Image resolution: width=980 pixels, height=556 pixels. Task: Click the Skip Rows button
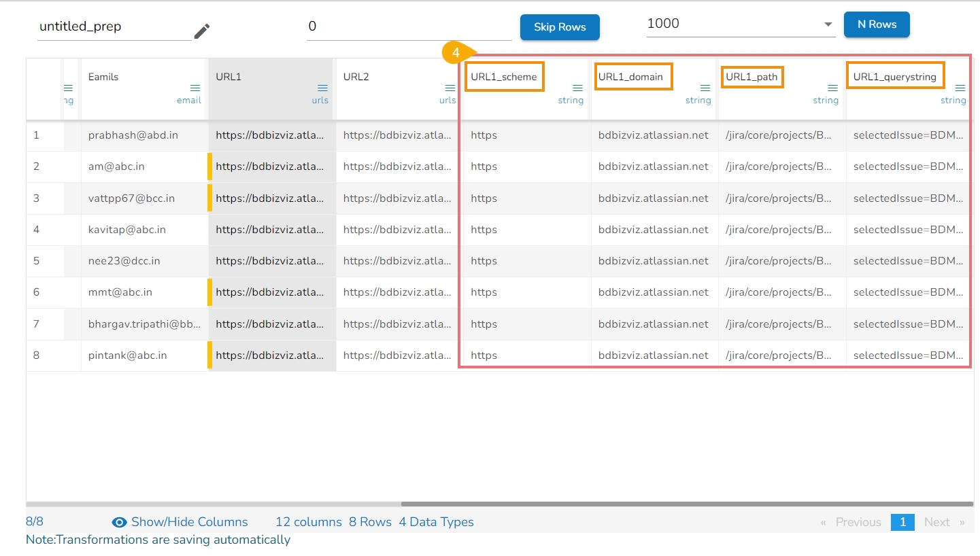point(560,27)
